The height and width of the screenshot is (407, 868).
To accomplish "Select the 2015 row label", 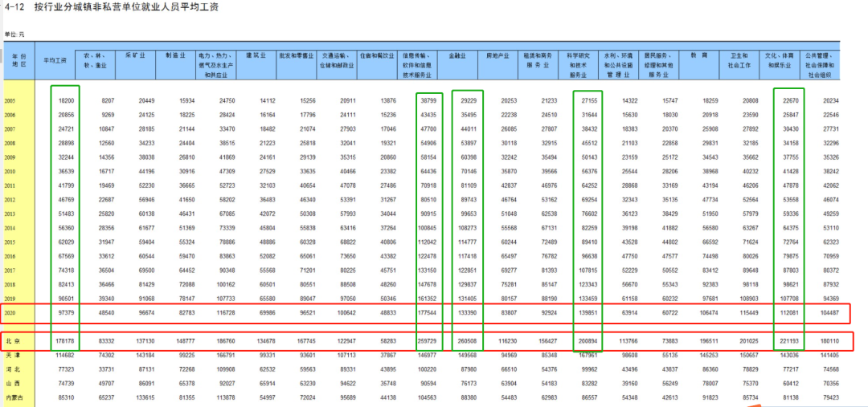I will tap(10, 242).
